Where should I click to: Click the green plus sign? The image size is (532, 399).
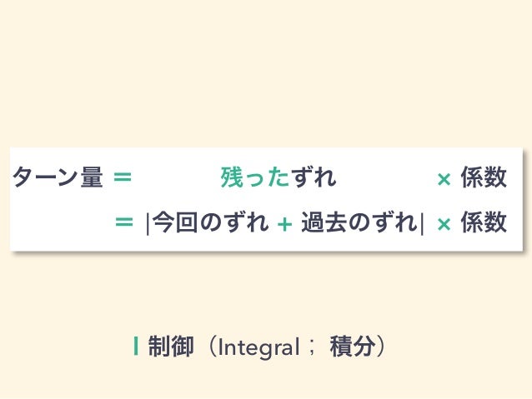pos(284,224)
